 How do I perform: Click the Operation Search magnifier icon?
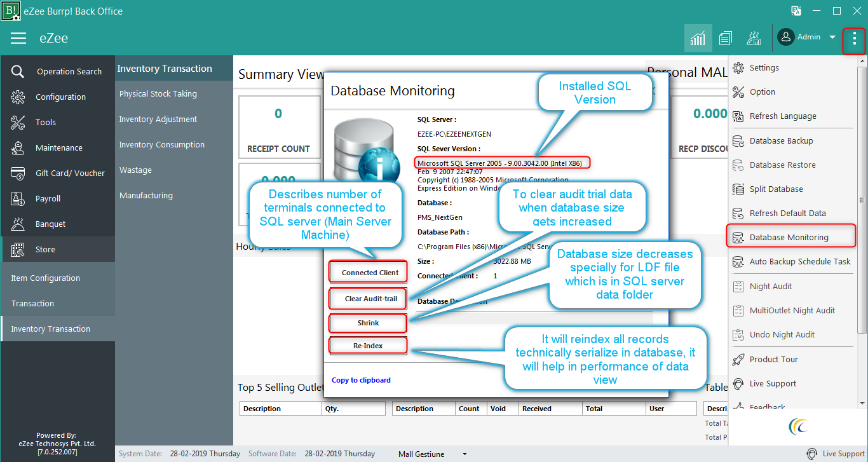point(18,71)
